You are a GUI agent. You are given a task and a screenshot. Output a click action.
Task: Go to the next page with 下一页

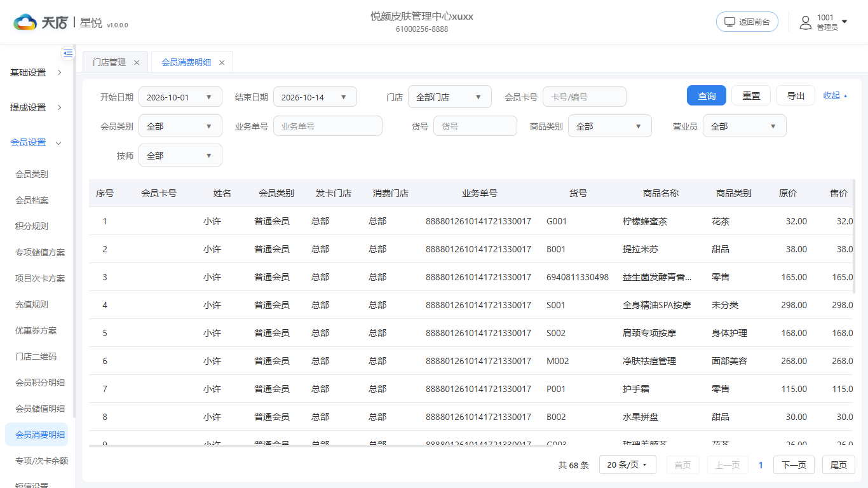794,465
